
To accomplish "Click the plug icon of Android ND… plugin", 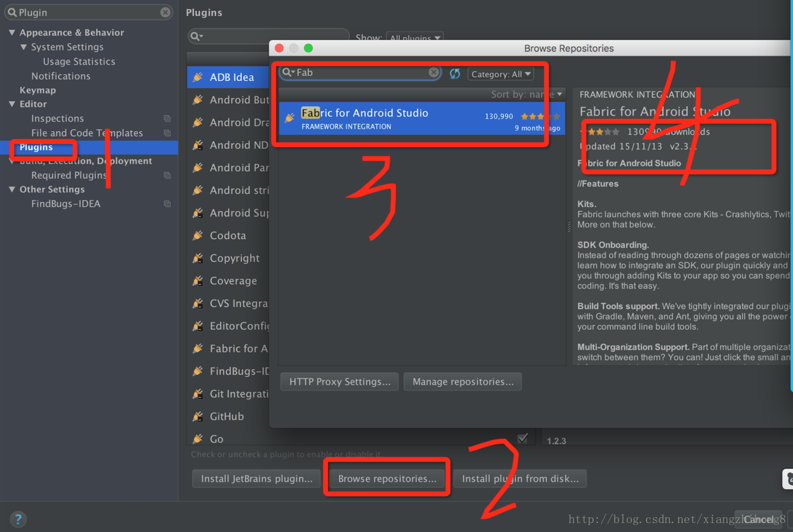I will coord(198,145).
